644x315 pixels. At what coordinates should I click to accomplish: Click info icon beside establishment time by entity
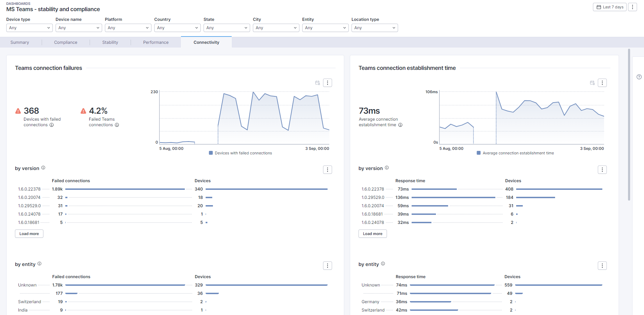383,264
